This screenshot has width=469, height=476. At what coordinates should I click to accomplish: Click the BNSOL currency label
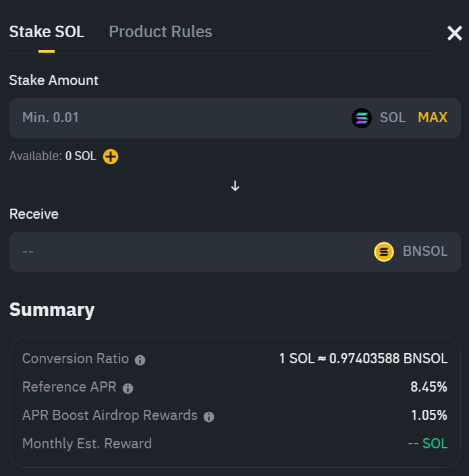pos(425,252)
